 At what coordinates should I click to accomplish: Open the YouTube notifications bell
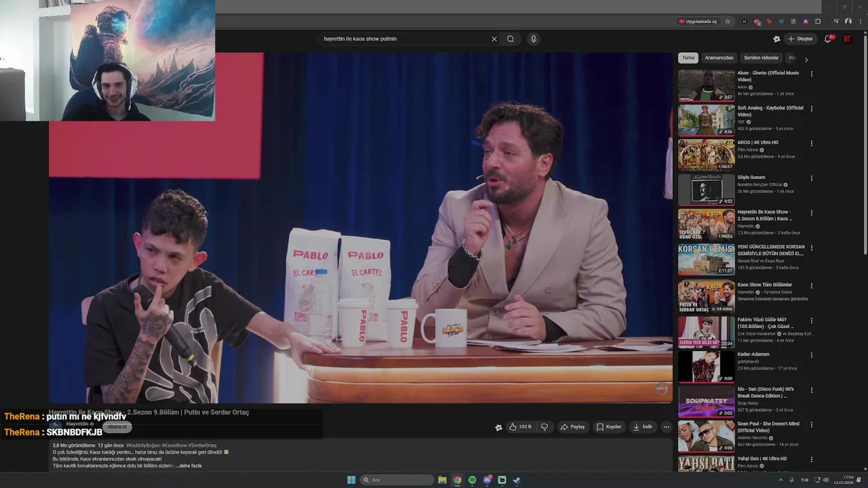(x=828, y=39)
